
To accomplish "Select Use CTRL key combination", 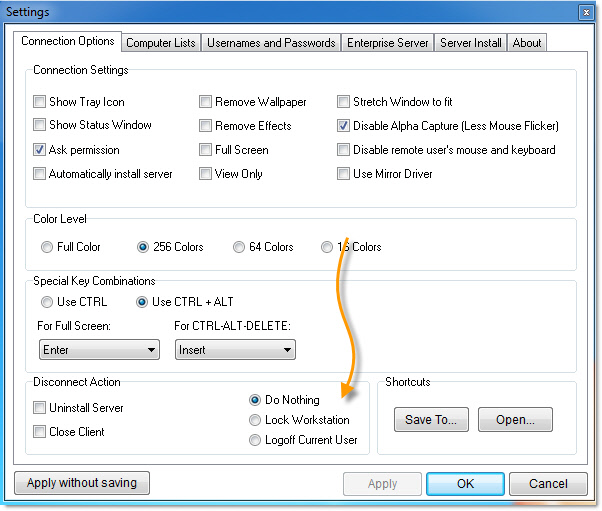I will click(x=47, y=302).
